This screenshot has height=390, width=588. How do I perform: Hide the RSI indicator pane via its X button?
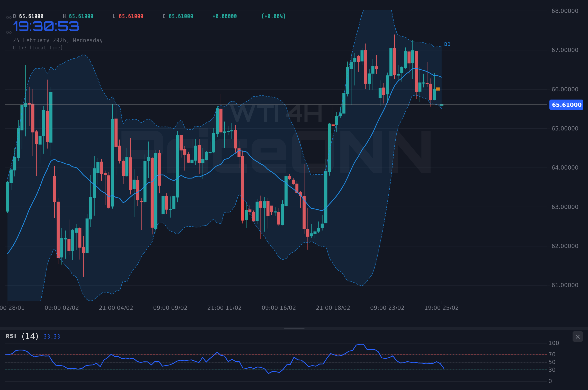point(577,336)
